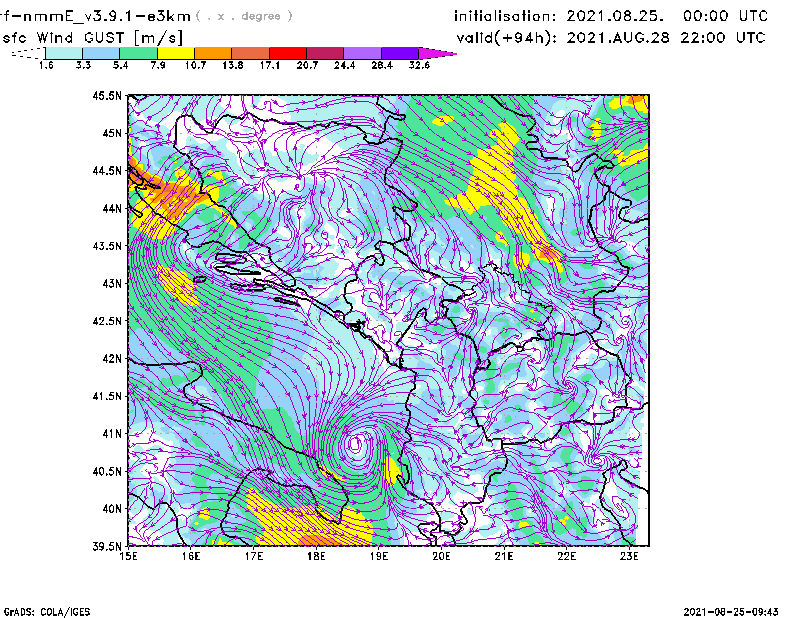This screenshot has height=618, width=800.
Task: Click the yellow legend swatch (7.9–10.7)
Action: (x=176, y=53)
